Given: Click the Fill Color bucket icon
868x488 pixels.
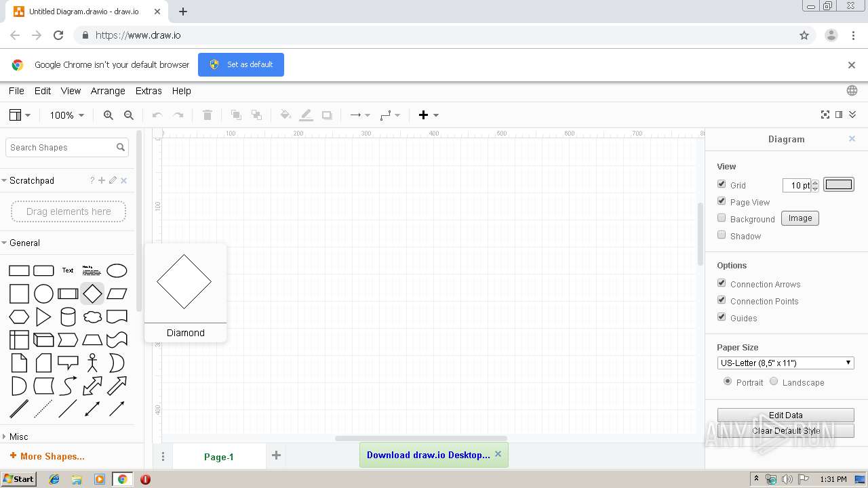Looking at the screenshot, I should tap(285, 115).
